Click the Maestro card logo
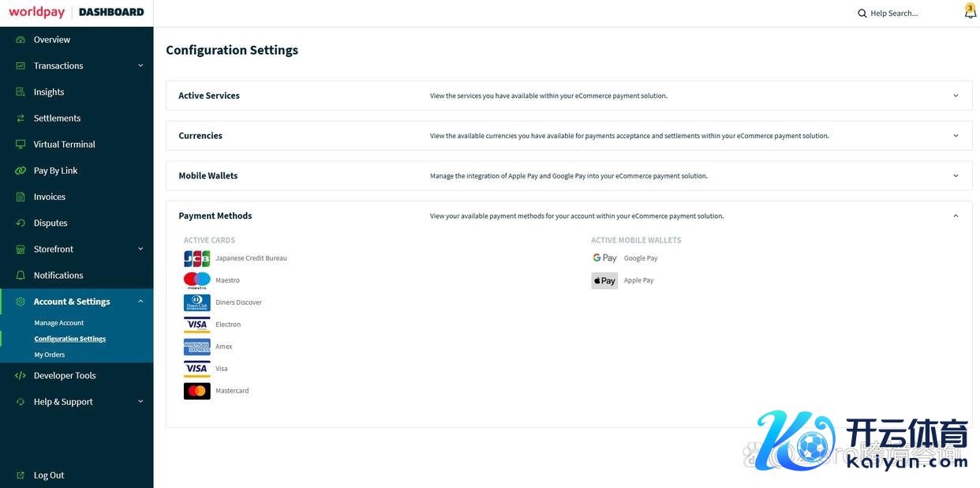 [196, 280]
